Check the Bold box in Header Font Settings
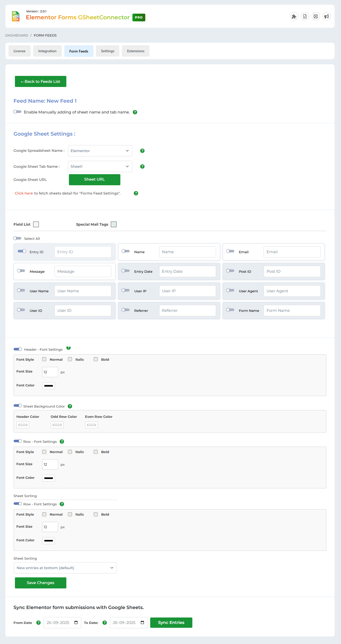341x644 pixels. [96, 359]
